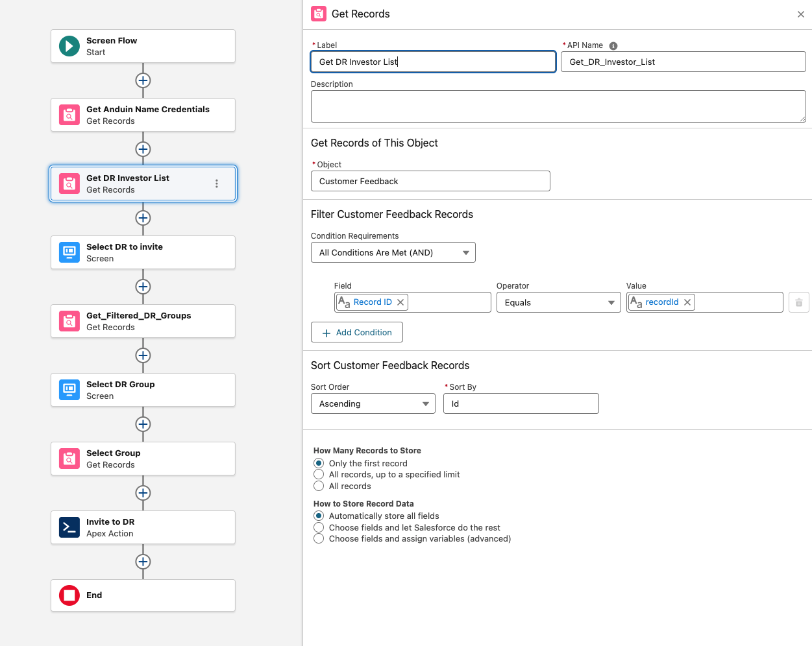812x646 pixels.
Task: Choose All records, up to a specified limit
Action: coord(319,475)
